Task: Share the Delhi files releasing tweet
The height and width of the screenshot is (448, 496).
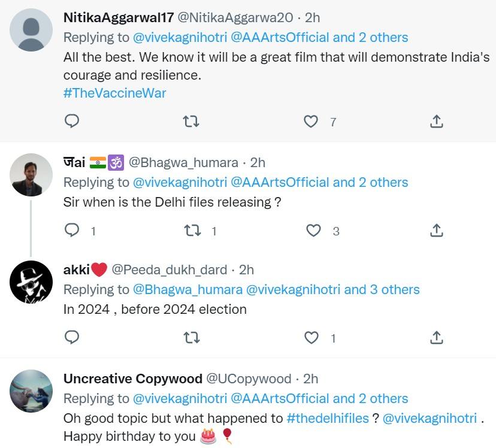Action: [437, 231]
